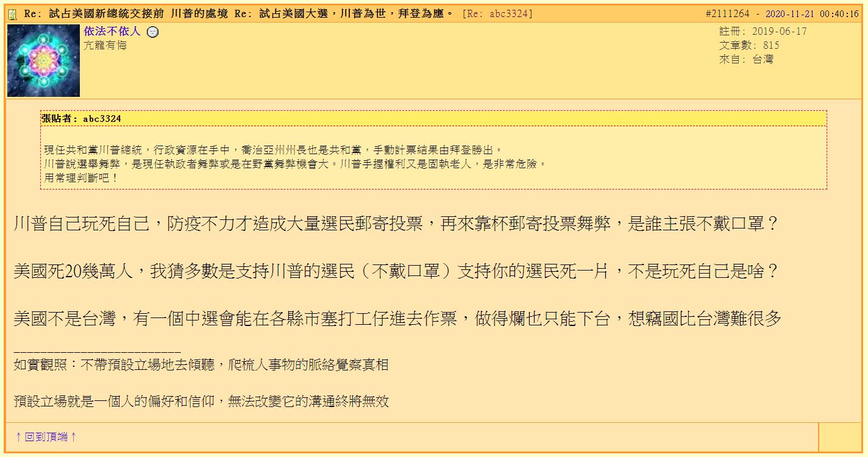Open the user avatar mandala image
This screenshot has height=457, width=868.
point(44,61)
